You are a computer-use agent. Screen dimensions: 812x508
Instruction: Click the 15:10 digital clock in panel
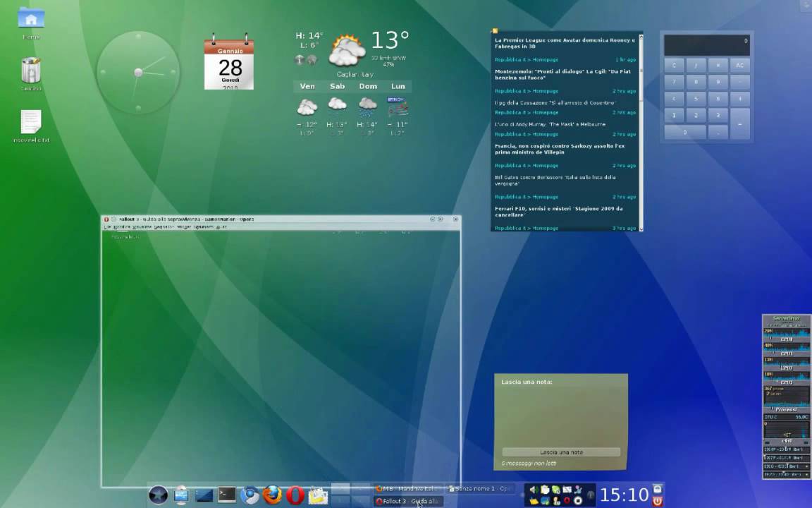624,495
